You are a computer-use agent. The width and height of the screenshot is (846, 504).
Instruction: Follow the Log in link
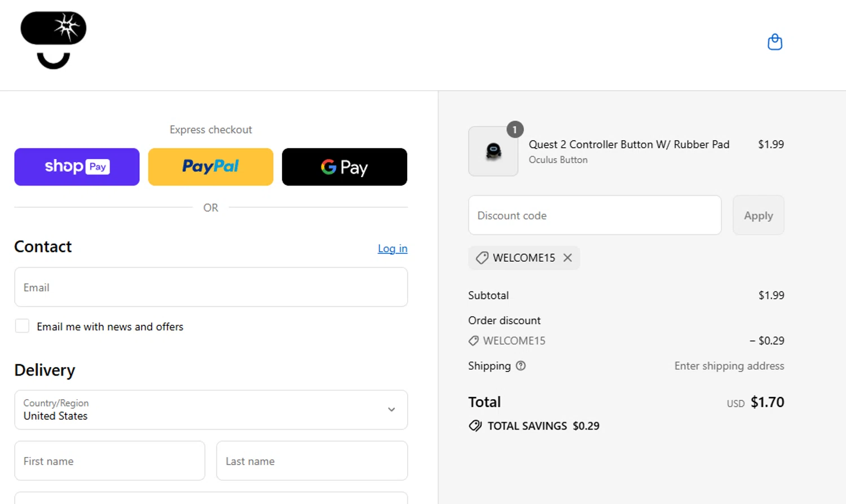393,249
